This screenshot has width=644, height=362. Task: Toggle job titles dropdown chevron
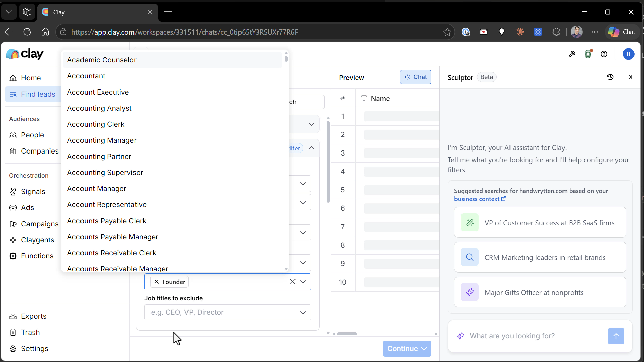(x=303, y=282)
